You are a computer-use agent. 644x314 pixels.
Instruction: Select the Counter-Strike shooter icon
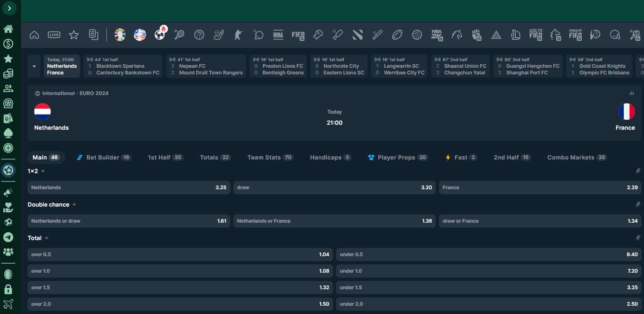239,35
